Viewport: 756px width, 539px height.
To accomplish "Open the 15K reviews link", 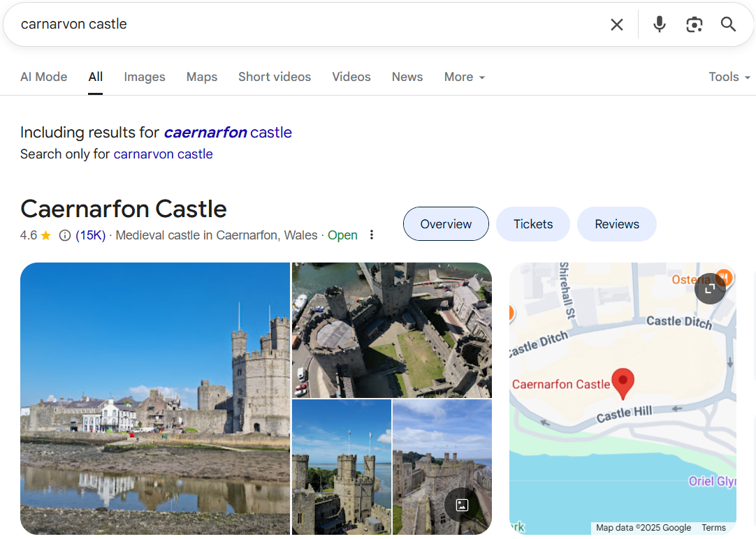I will click(x=90, y=235).
